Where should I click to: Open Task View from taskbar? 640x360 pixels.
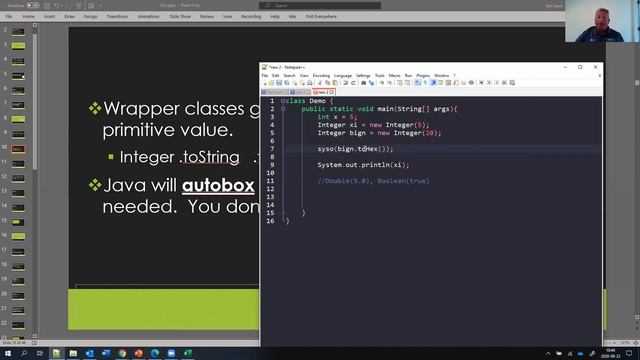coord(40,353)
